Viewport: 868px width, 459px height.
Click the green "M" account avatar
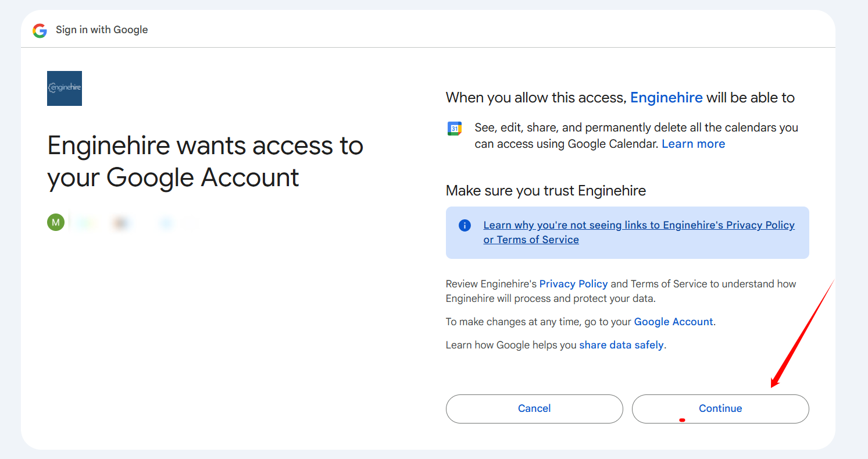[x=56, y=222]
